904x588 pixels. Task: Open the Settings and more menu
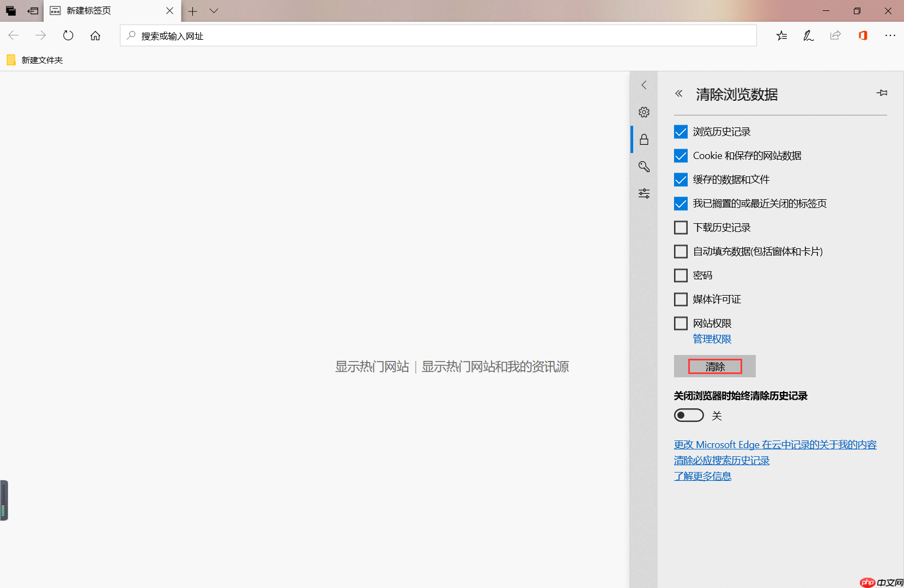[x=890, y=35]
